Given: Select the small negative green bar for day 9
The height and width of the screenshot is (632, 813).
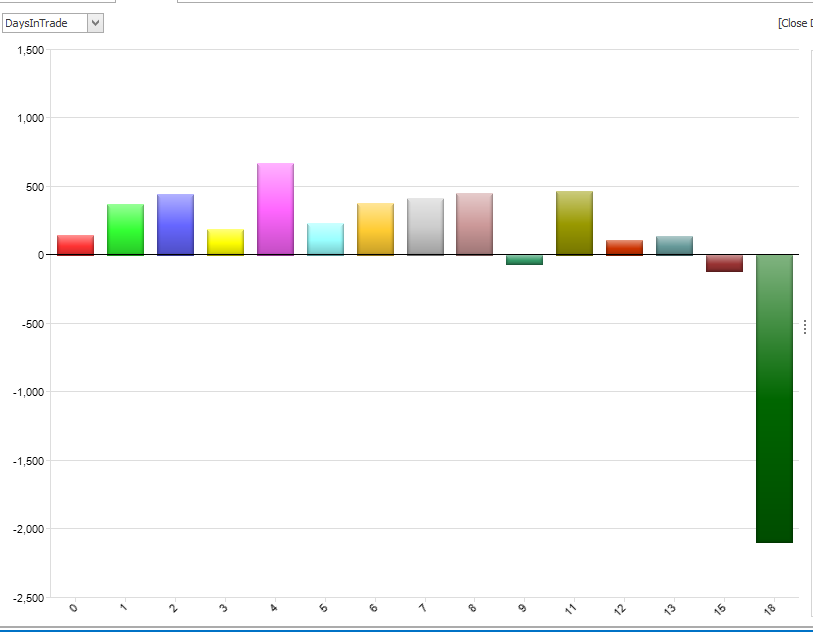Looking at the screenshot, I should point(524,260).
